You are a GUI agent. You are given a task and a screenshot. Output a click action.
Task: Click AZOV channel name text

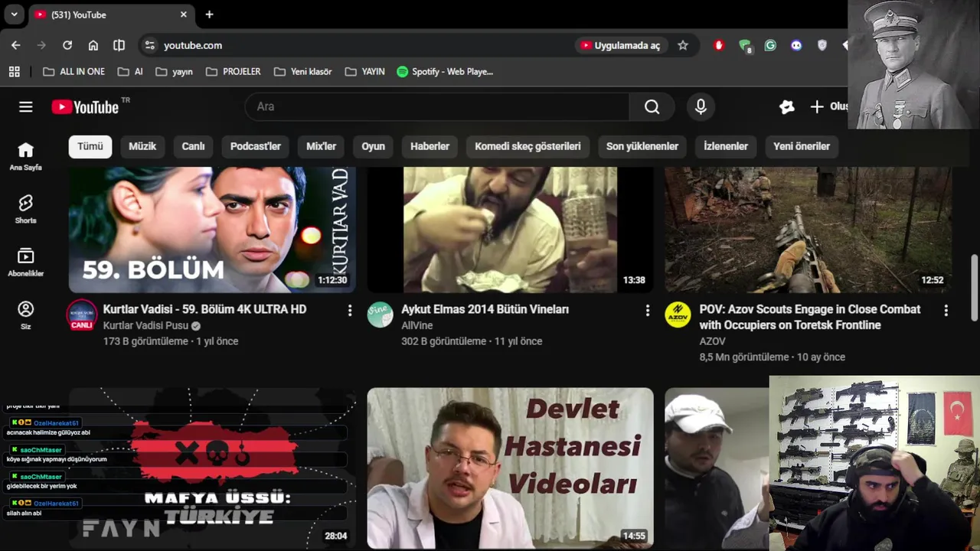(712, 341)
